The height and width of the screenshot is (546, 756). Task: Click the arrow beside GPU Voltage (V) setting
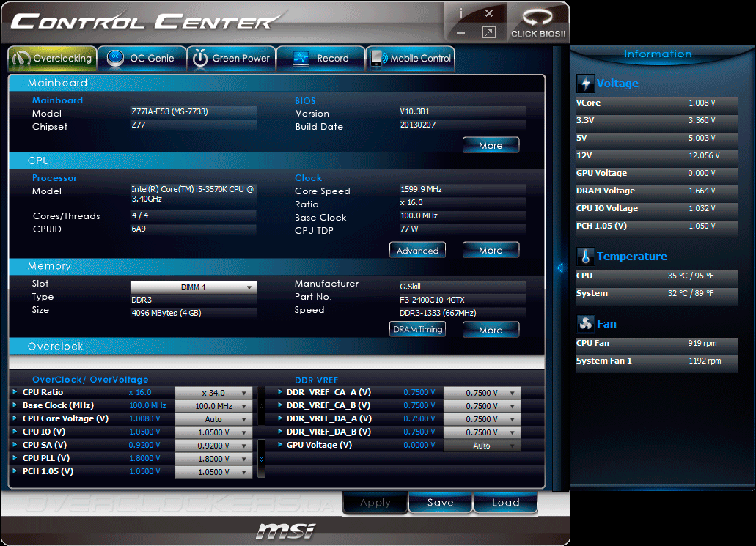pos(279,444)
